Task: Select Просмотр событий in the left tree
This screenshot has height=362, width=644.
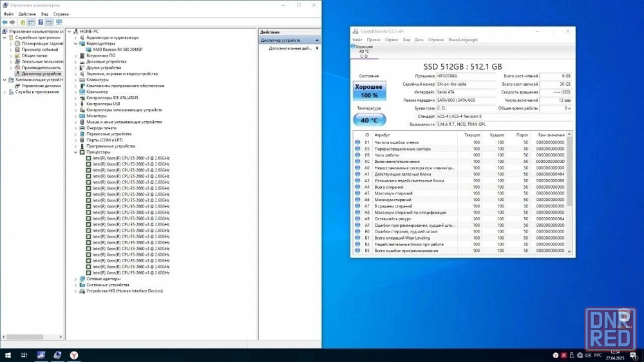Action: (40, 50)
